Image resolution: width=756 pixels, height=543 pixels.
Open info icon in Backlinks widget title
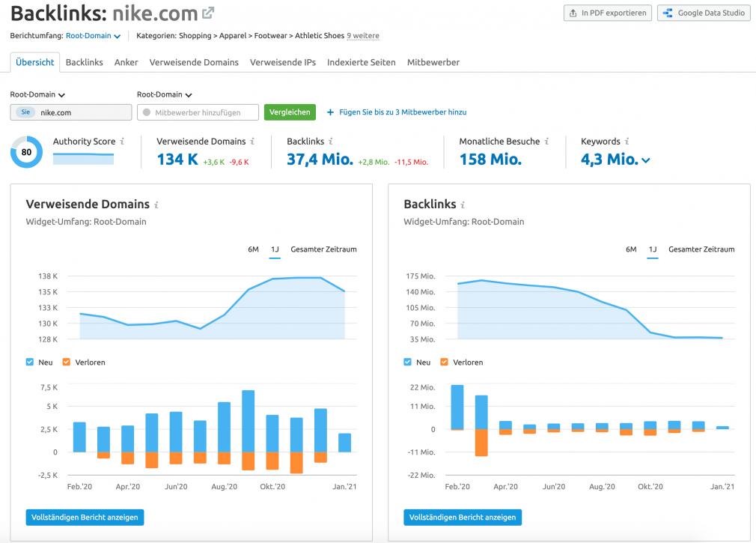pos(463,205)
